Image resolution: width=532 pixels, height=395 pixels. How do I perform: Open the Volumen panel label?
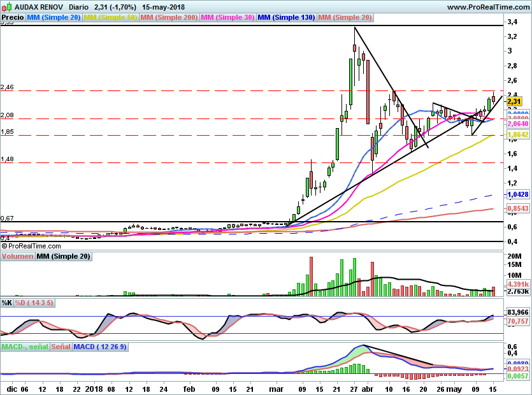click(17, 256)
